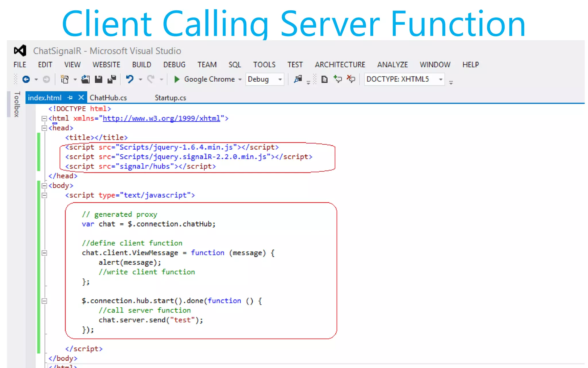Click the Navigate Forward arrow icon
The image size is (588, 368).
click(46, 79)
